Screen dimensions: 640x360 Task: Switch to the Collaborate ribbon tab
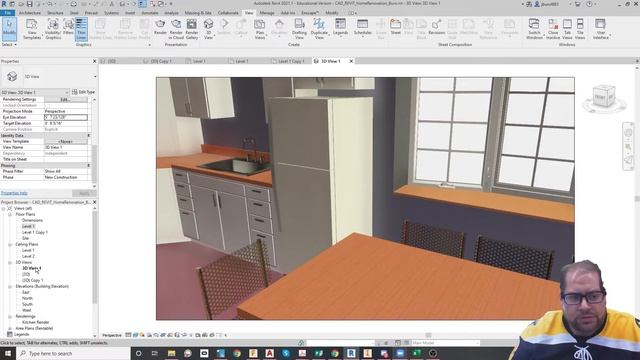click(x=228, y=13)
